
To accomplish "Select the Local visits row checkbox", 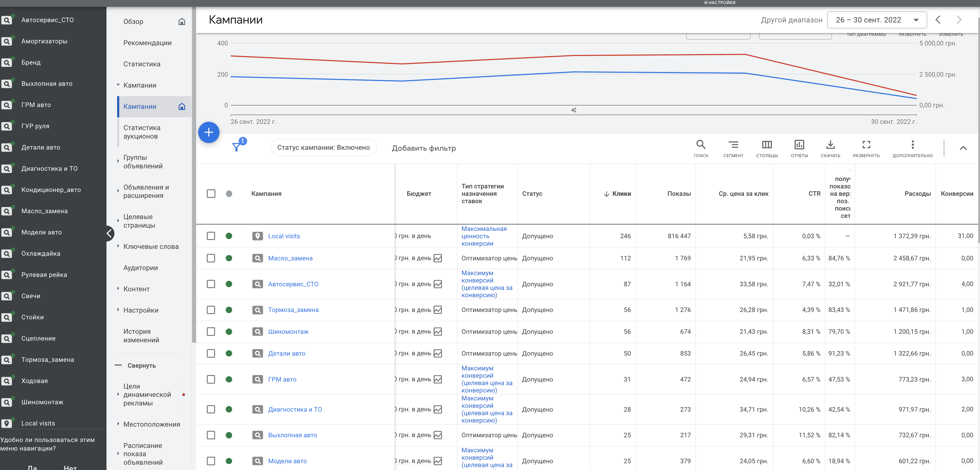I will click(211, 236).
